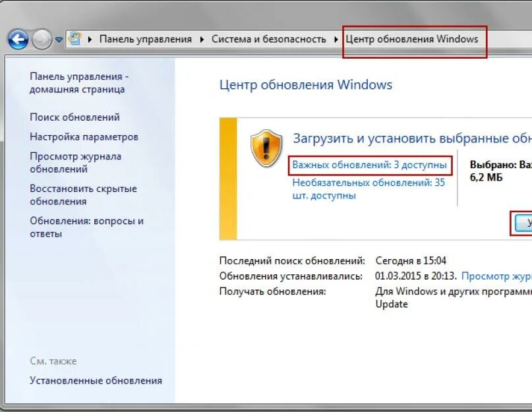The image size is (532, 412).
Task: Click the date 01.03.2015 в 20:13
Action: pyautogui.click(x=416, y=276)
